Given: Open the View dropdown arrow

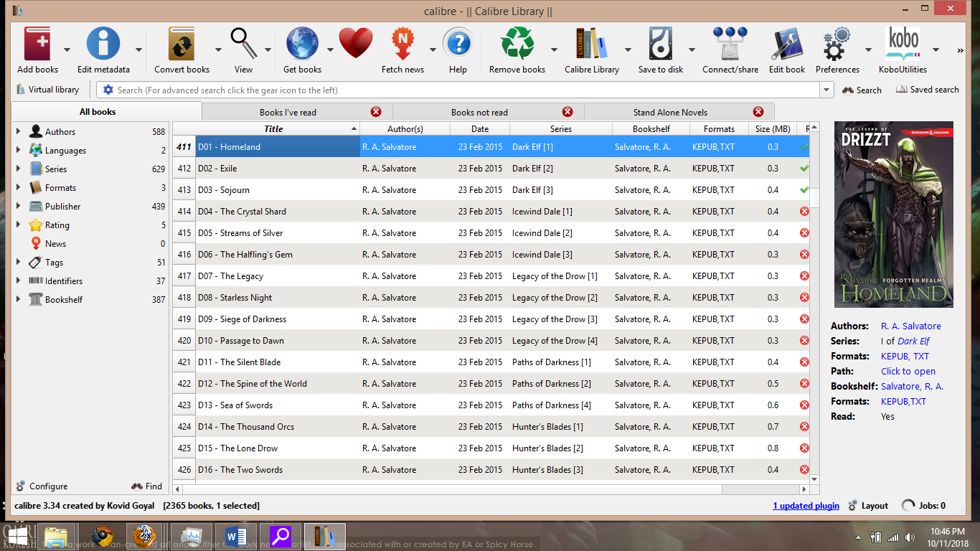Looking at the screenshot, I should pos(268,50).
